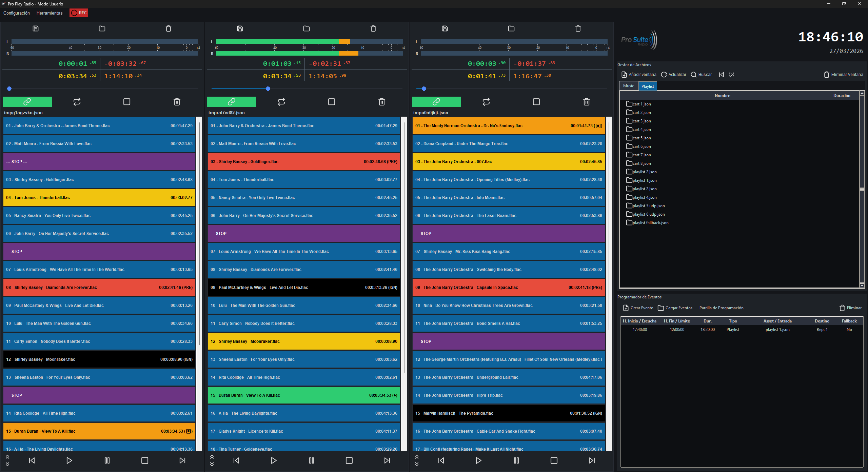Click the second player's progress slider handle
The image size is (868, 472).
pyautogui.click(x=268, y=89)
